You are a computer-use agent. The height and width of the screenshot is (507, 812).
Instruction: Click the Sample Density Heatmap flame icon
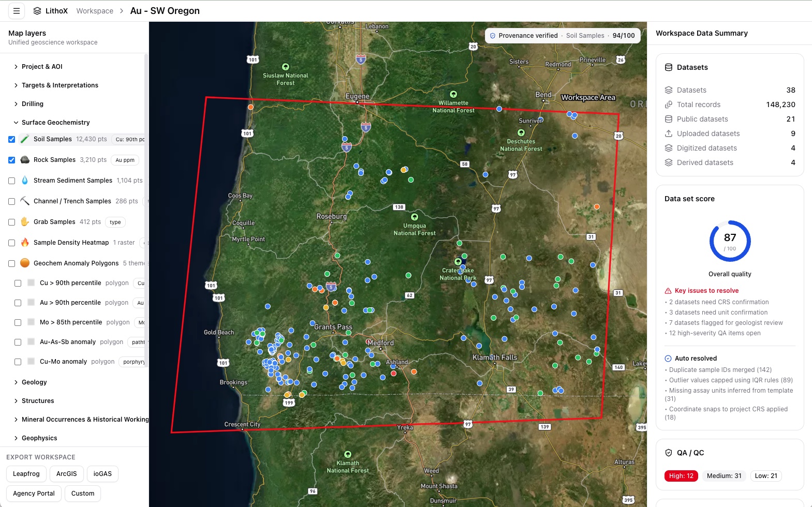pyautogui.click(x=25, y=243)
